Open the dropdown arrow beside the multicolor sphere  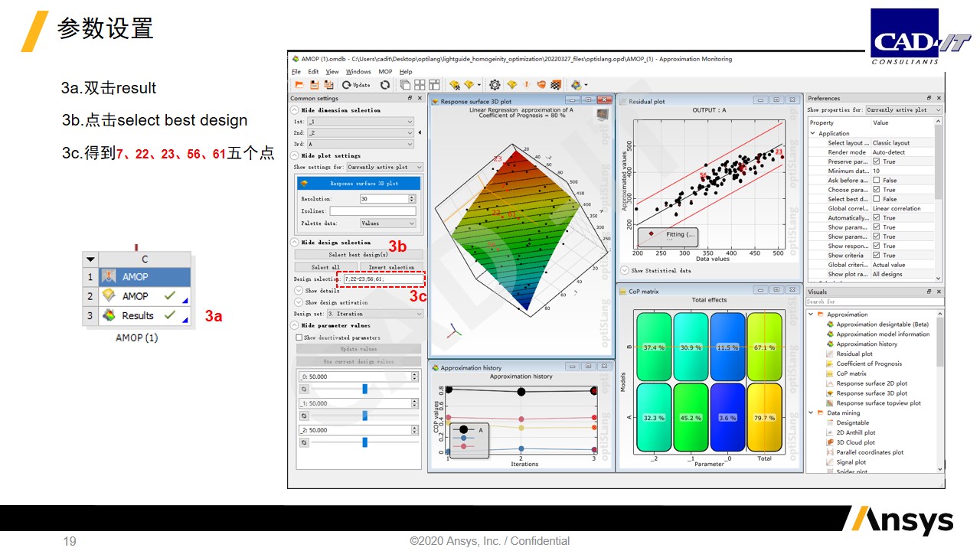point(586,85)
